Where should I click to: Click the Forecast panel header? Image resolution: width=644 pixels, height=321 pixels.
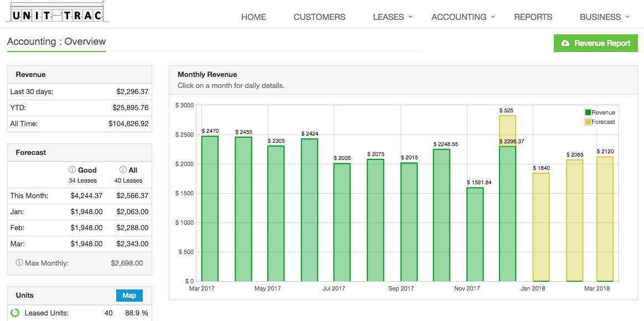pos(80,153)
